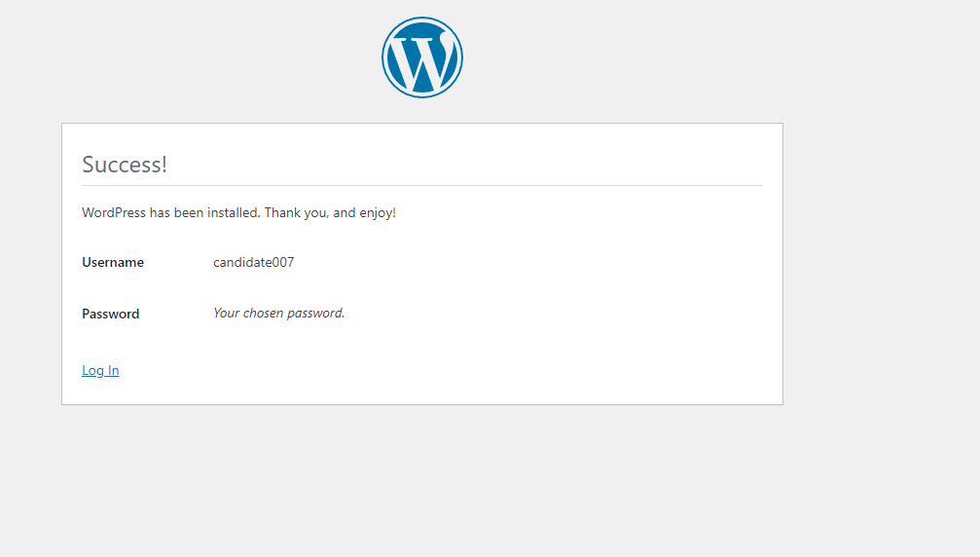Click the word "installed." in the sentence

tap(234, 212)
